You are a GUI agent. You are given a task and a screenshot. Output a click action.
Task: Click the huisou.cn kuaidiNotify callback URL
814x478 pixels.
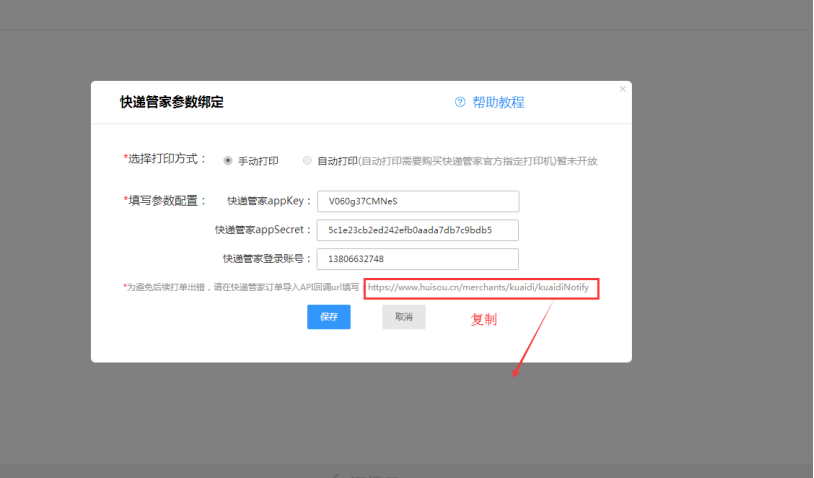[484, 288]
